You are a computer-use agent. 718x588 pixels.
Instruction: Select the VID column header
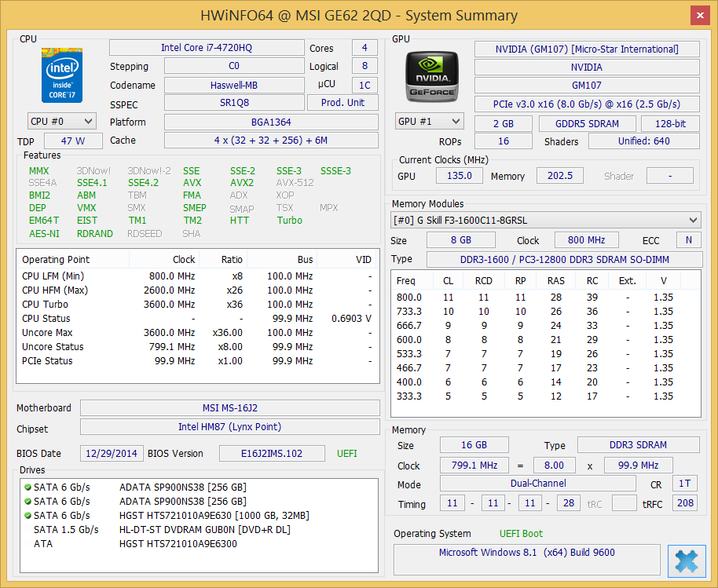[x=347, y=259]
